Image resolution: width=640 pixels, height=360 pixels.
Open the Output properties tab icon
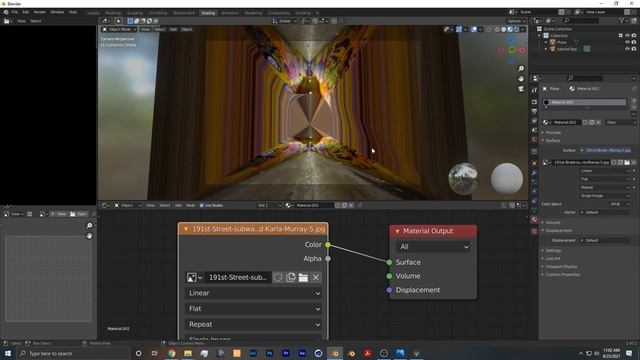click(534, 111)
